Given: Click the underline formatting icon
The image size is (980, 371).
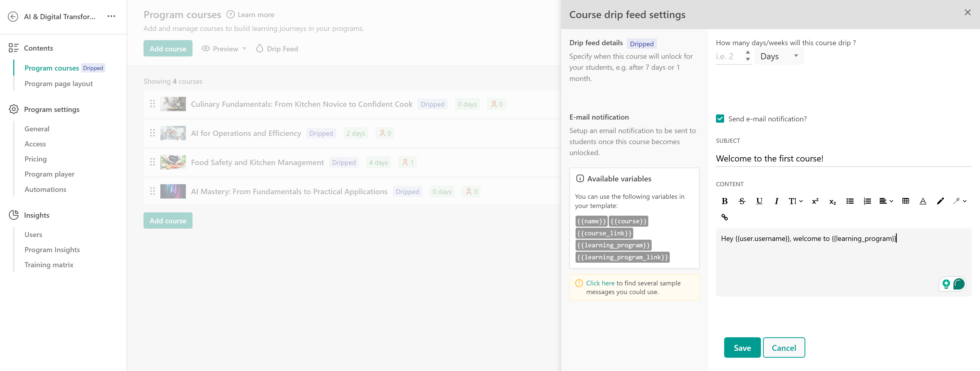Looking at the screenshot, I should click(759, 201).
